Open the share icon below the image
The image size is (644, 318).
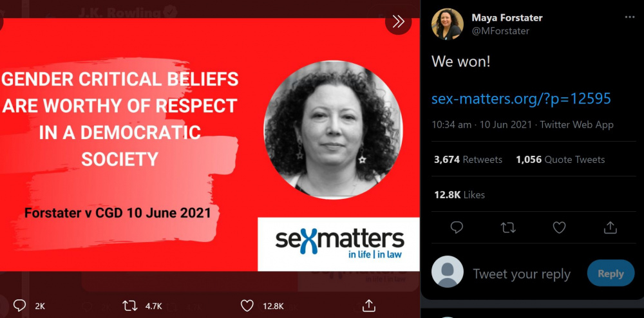coord(368,305)
